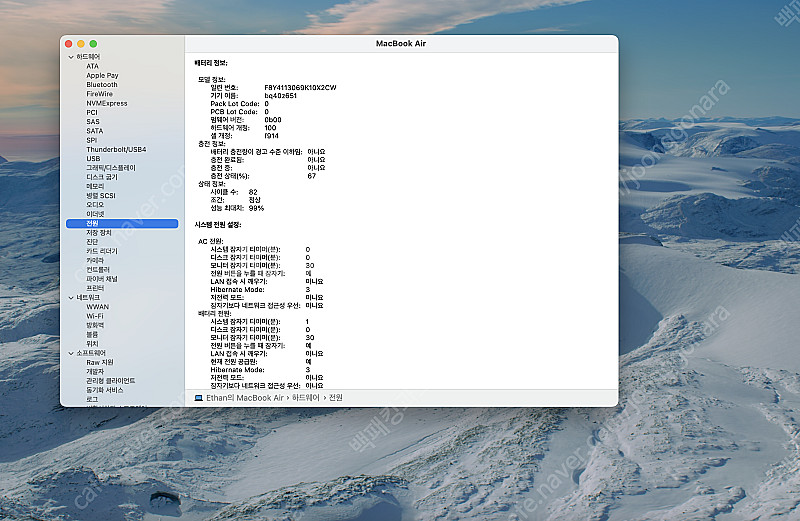The image size is (800, 521).
Task: Select 진단 in the sidebar
Action: point(92,242)
